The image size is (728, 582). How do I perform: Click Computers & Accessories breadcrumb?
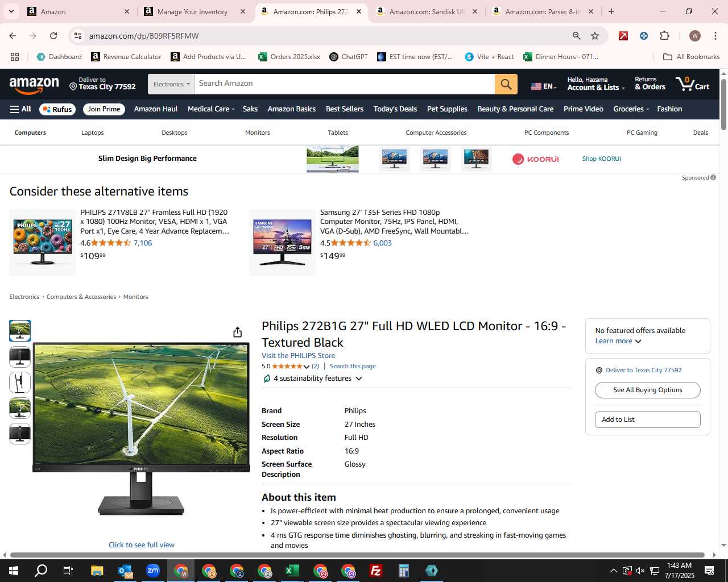81,297
